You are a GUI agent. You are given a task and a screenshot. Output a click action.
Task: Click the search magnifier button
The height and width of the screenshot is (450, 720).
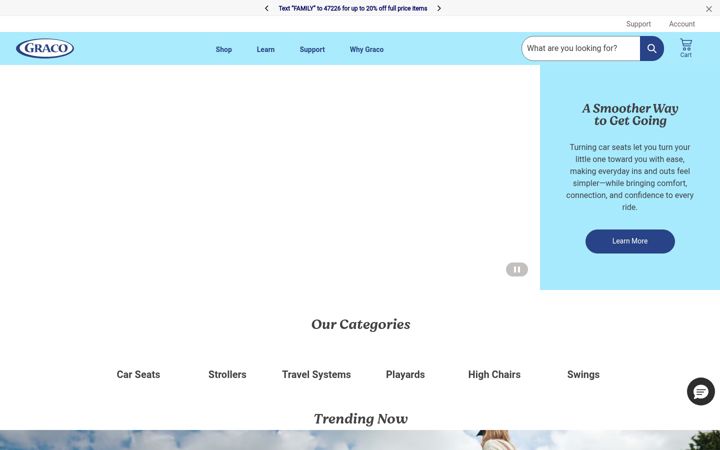click(652, 48)
